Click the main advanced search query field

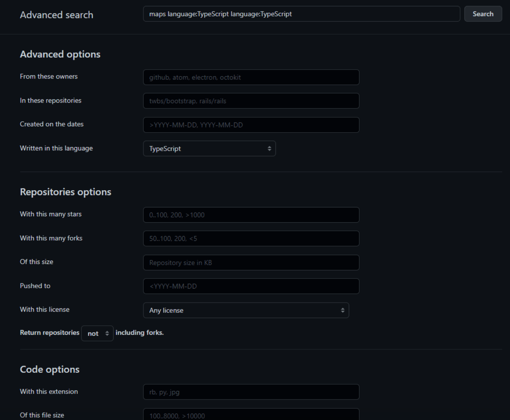click(301, 14)
